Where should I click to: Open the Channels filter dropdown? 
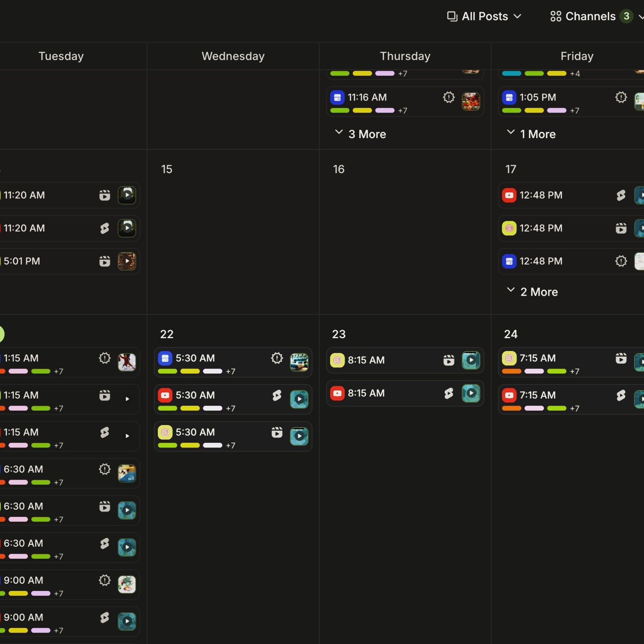click(x=591, y=17)
